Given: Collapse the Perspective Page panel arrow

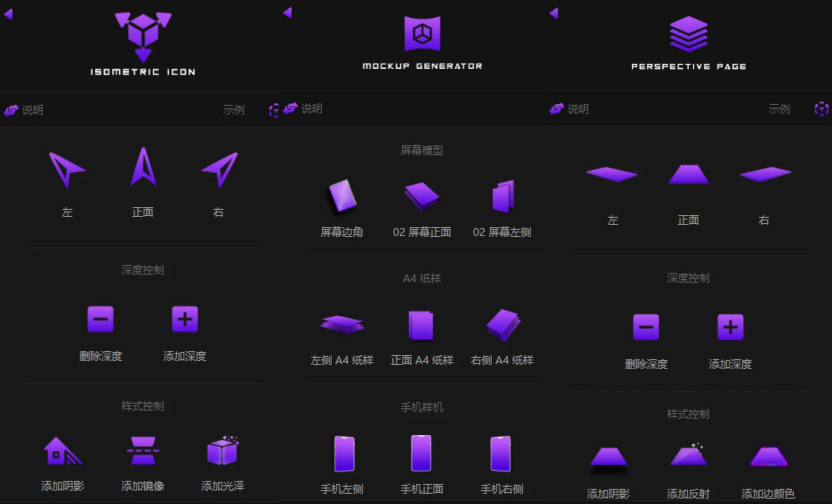Looking at the screenshot, I should pyautogui.click(x=554, y=13).
